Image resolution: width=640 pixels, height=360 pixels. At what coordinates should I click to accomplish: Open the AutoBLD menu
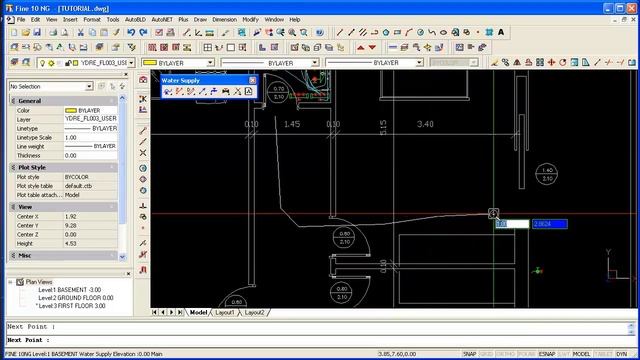[135, 20]
